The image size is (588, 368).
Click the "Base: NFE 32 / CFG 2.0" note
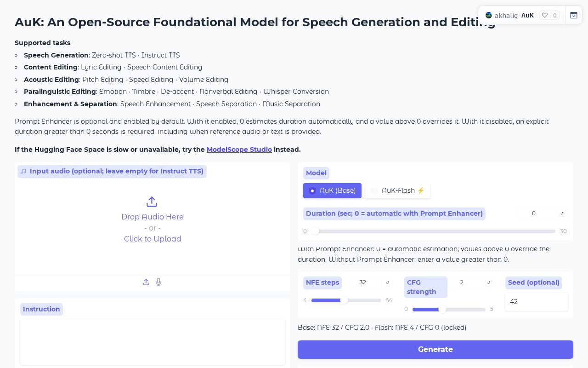(382, 328)
